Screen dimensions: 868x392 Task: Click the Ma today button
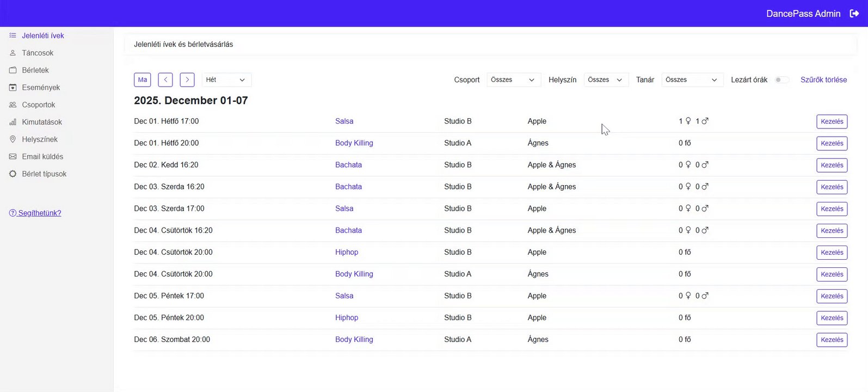[x=143, y=80]
